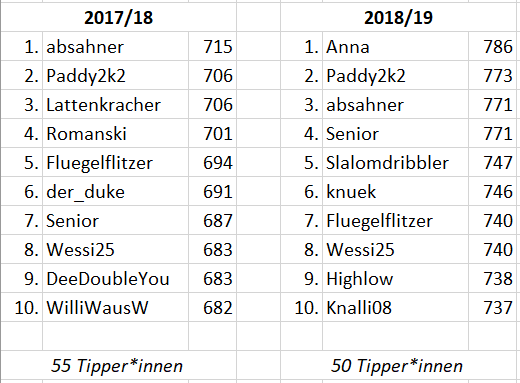
Task: Click the 2017/18 Paddy2k2 cell
Action: 115,75
